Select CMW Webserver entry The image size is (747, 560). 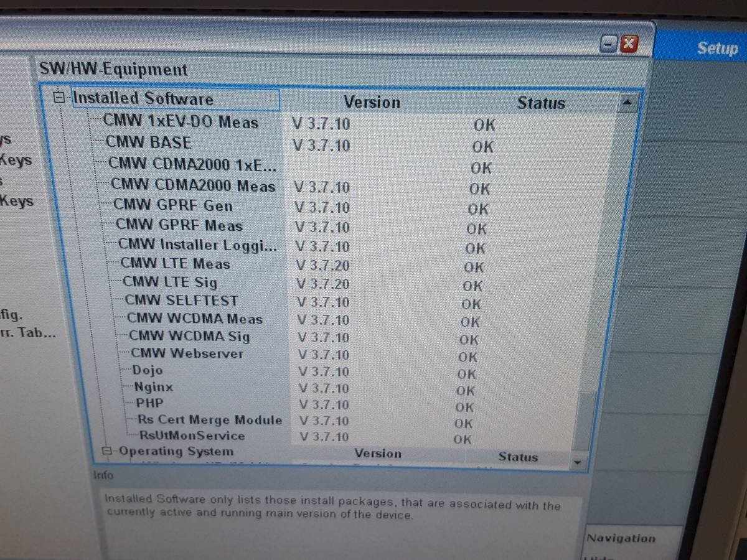point(187,353)
